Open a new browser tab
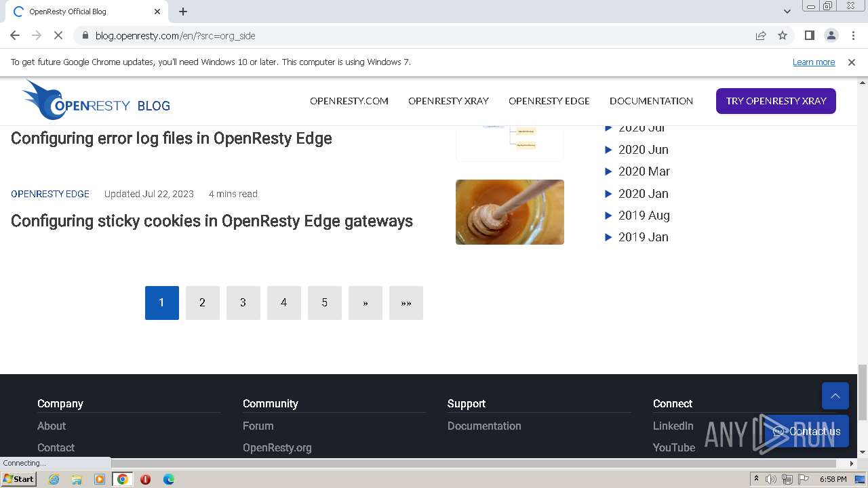Viewport: 868px width, 488px height. tap(183, 12)
